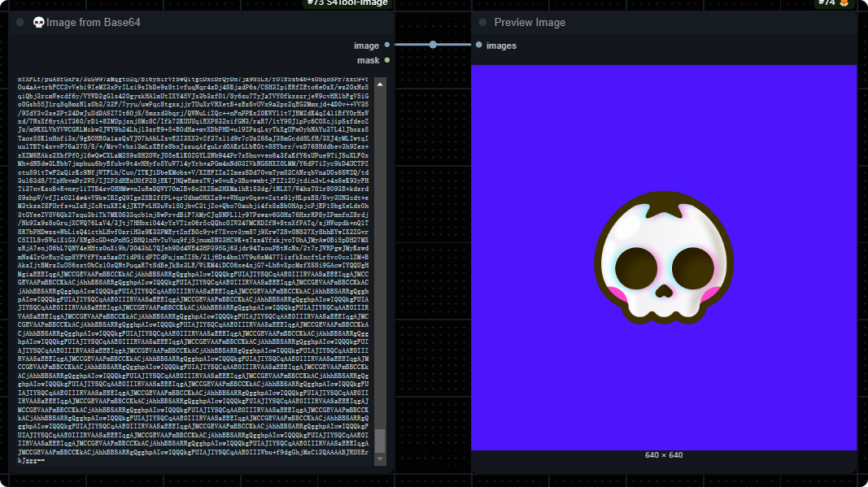868x487 pixels.
Task: Click the images input port on Preview Image
Action: tap(479, 46)
